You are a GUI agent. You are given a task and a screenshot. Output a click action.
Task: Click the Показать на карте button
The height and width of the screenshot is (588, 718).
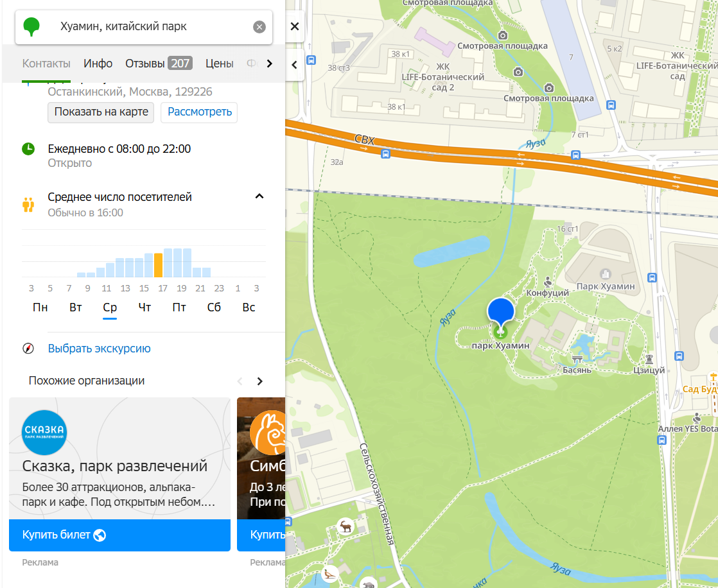[x=101, y=112]
